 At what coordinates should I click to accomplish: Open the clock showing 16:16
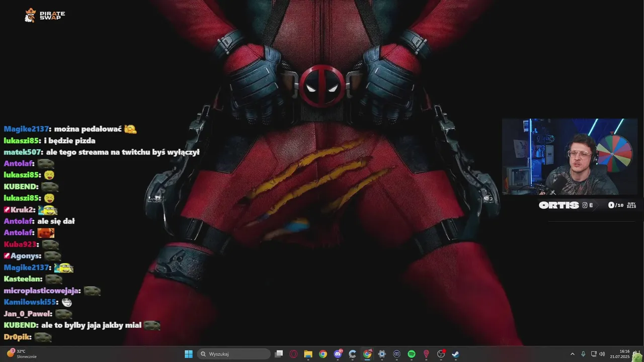pyautogui.click(x=620, y=354)
